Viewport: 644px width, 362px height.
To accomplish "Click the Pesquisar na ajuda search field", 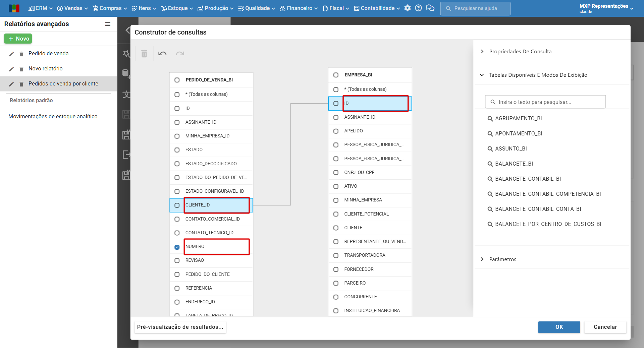I will [x=475, y=8].
